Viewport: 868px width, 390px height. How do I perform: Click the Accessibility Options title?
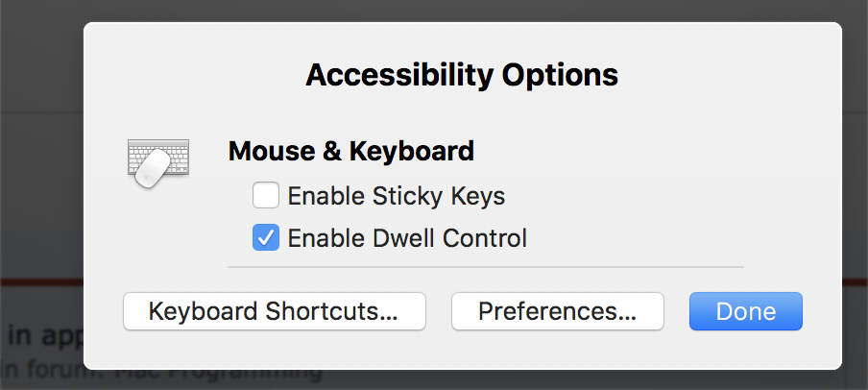[462, 74]
